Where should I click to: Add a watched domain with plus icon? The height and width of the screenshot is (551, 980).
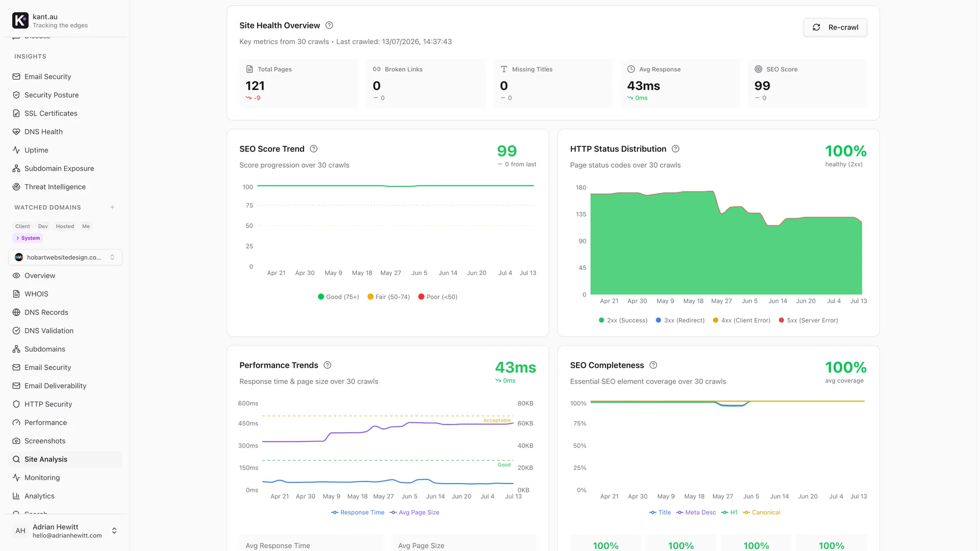[x=112, y=208]
